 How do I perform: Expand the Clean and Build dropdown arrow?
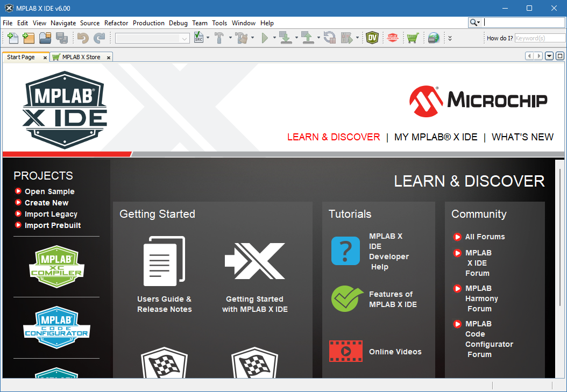click(252, 38)
